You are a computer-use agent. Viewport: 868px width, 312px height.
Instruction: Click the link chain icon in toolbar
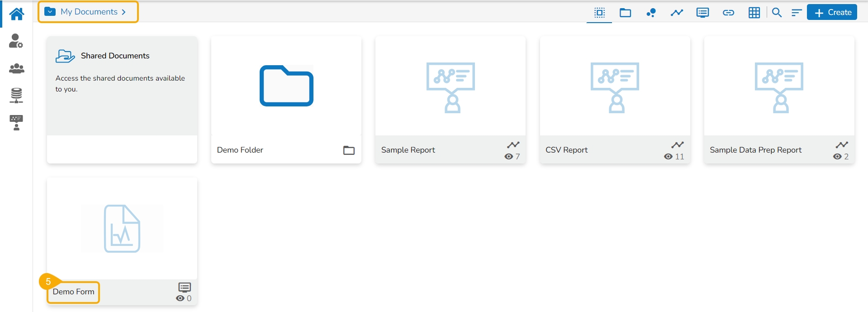click(x=728, y=13)
